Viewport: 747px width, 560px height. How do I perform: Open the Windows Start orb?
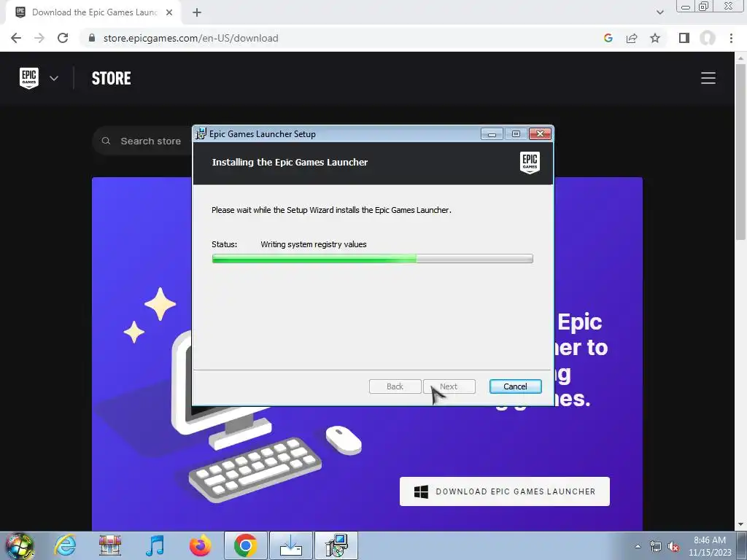[20, 545]
